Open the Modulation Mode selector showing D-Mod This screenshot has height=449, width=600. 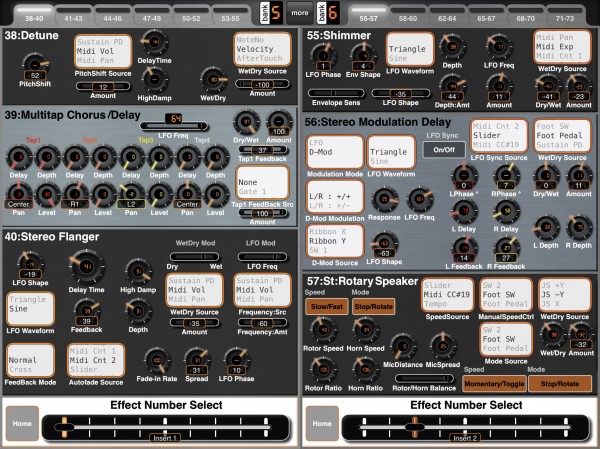[335, 152]
